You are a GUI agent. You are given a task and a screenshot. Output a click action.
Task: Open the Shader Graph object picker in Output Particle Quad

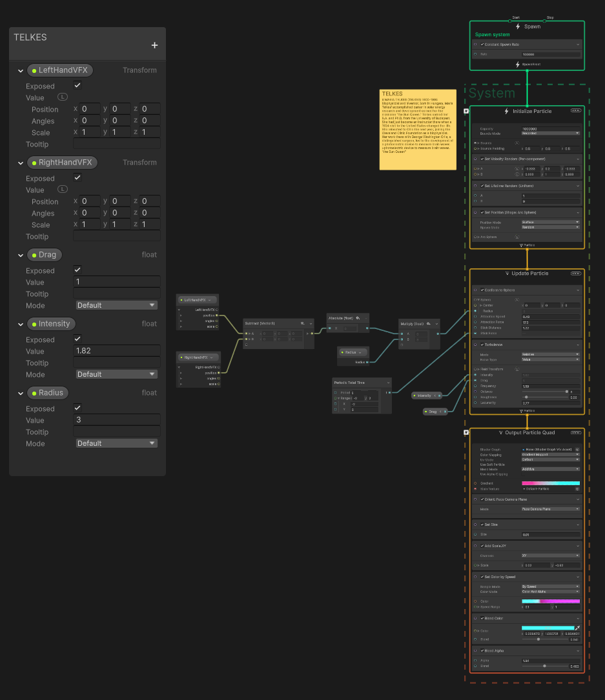click(x=576, y=450)
